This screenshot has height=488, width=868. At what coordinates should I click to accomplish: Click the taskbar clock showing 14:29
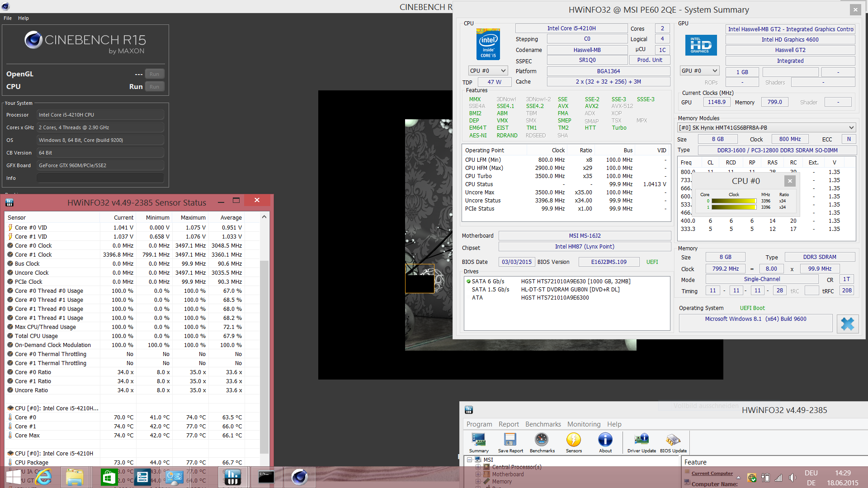pos(843,473)
